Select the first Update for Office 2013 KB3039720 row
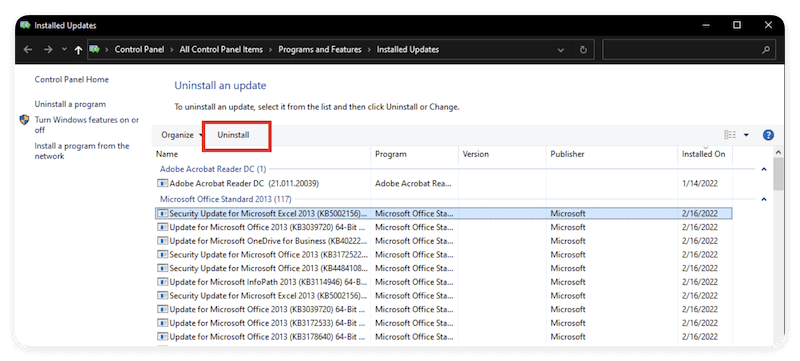Viewport: 800px width, 361px height. [443, 227]
